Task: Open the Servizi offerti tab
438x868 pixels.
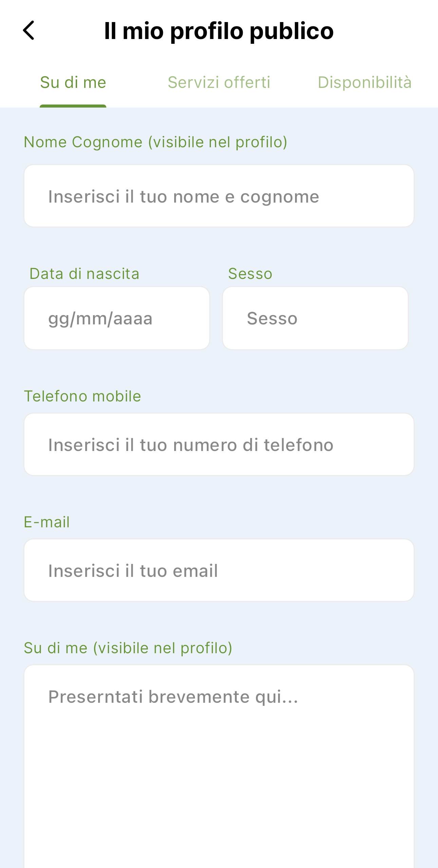Action: (x=219, y=82)
